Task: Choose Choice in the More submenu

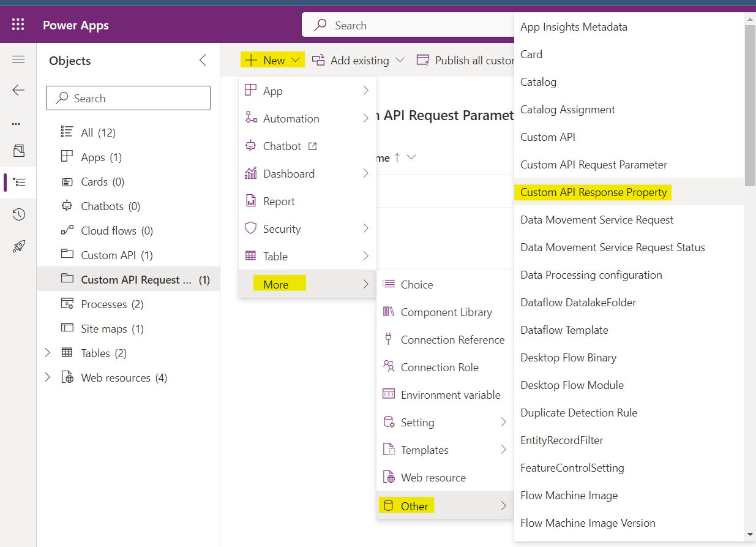Action: point(445,284)
